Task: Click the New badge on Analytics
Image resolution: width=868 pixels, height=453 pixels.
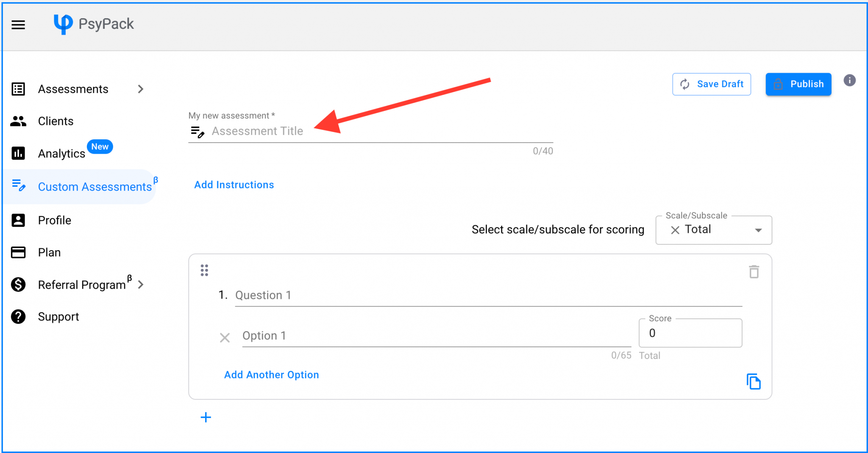Action: coord(100,146)
